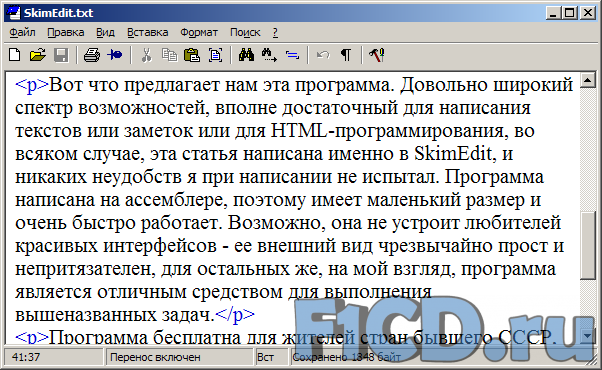602x370 pixels.
Task: Open the Вставка menu
Action: (x=148, y=33)
